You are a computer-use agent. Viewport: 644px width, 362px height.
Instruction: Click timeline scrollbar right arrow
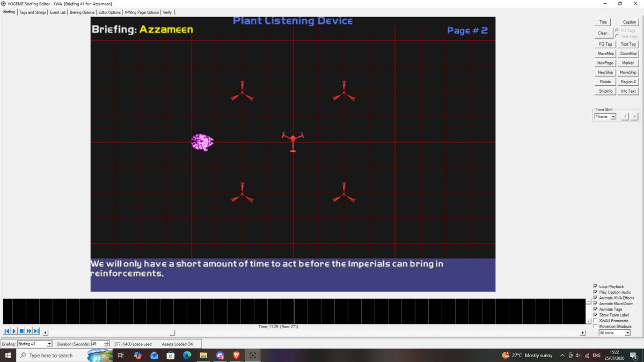[582, 333]
